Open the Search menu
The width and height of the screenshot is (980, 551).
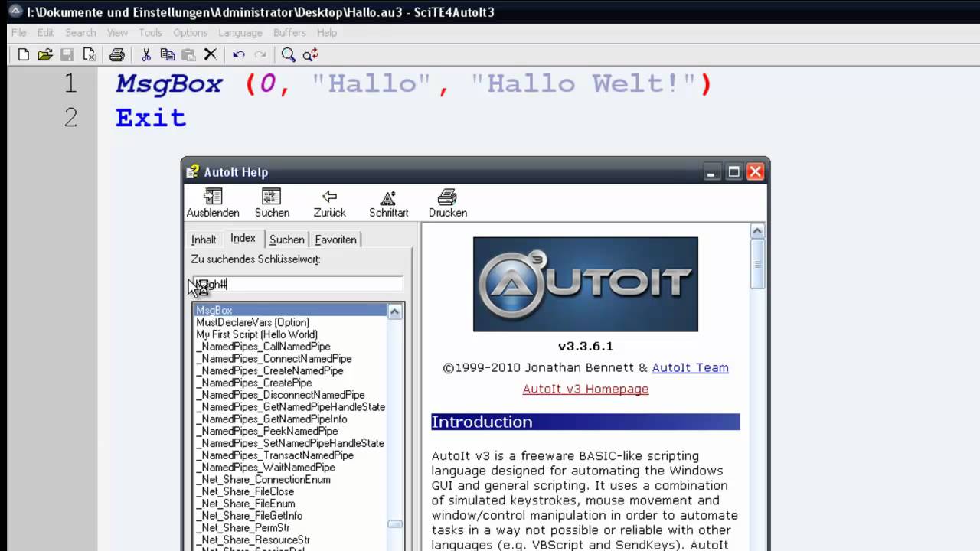[x=80, y=33]
